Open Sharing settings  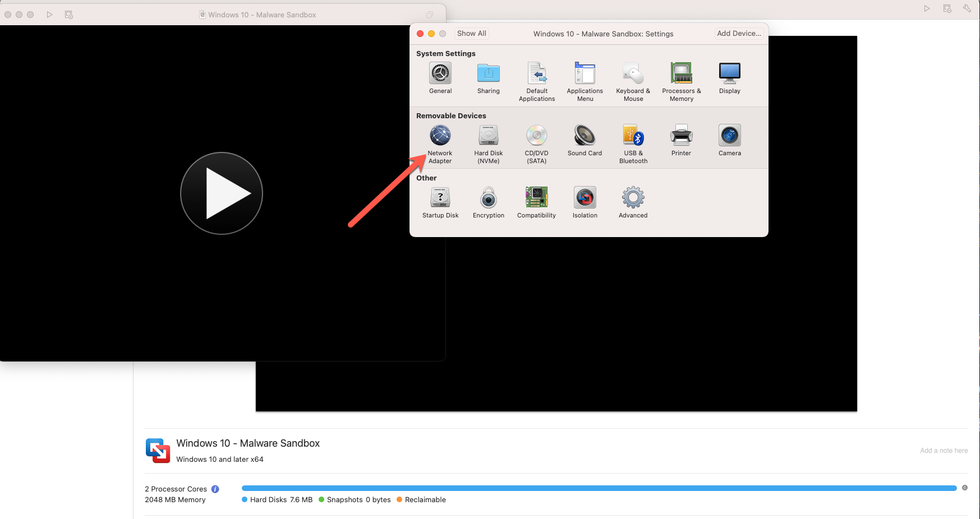click(x=488, y=74)
